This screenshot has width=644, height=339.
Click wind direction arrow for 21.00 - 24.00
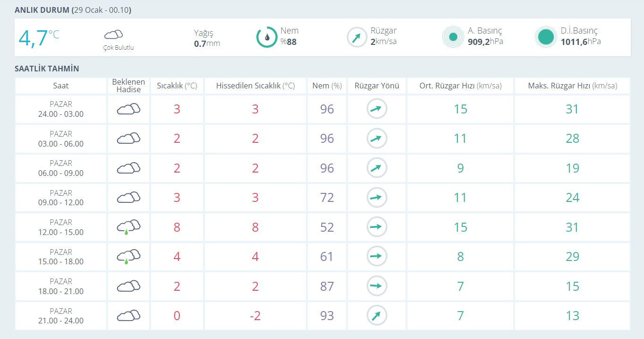[x=376, y=315]
